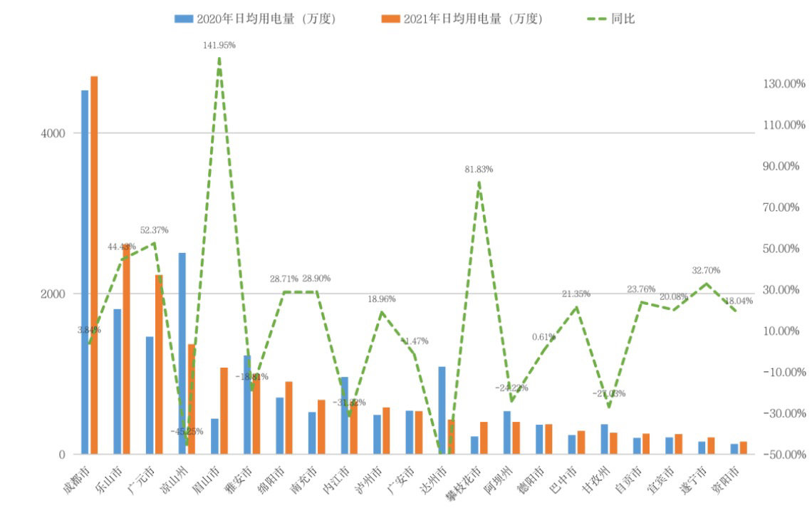Click the 52.37% data label
The image size is (812, 523).
click(x=154, y=230)
